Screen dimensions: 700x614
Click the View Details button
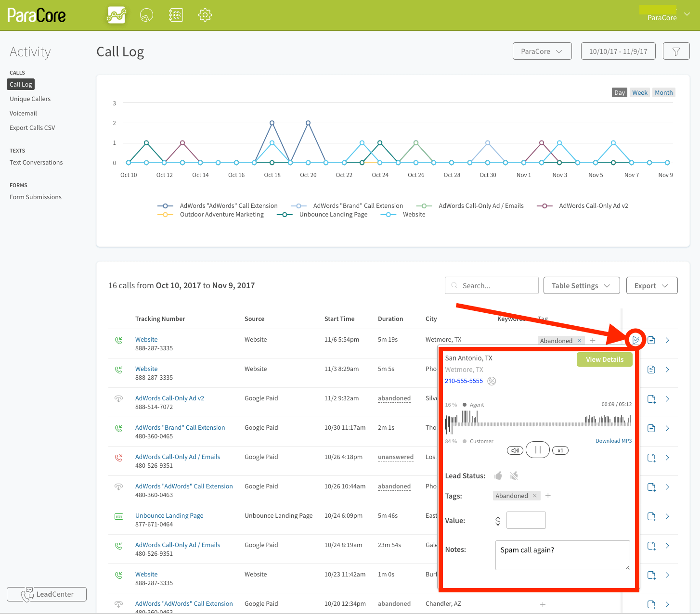coord(605,359)
